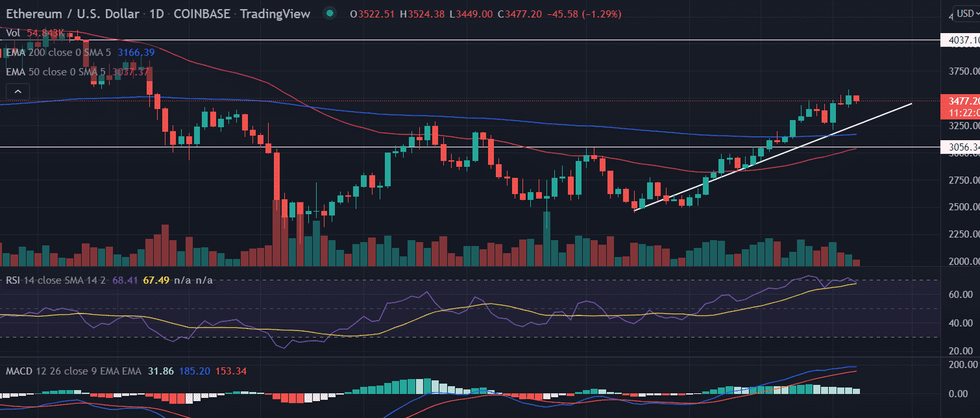Open the USD currency dropdown
980x418 pixels.
(x=965, y=13)
